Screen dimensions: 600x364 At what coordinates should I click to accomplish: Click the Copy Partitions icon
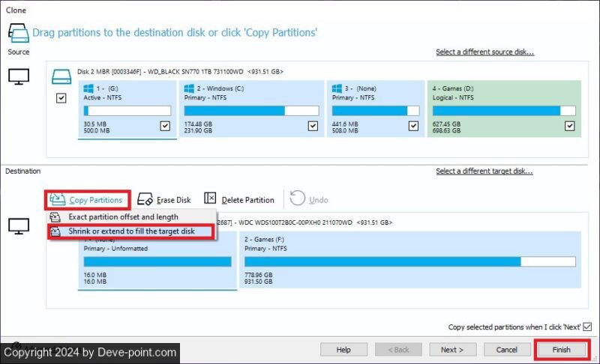[57, 199]
